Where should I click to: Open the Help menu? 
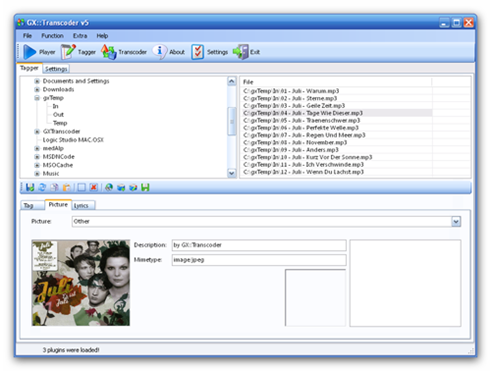click(x=102, y=36)
